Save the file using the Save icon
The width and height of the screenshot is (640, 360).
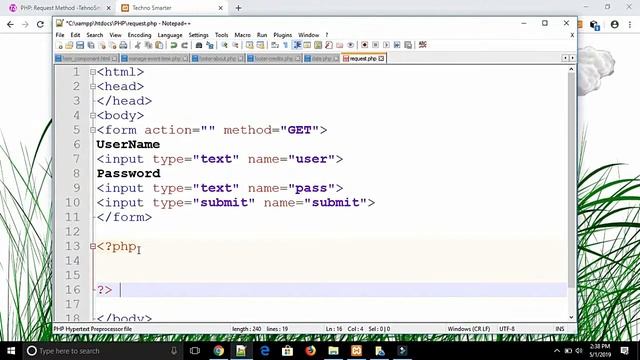tap(80, 45)
